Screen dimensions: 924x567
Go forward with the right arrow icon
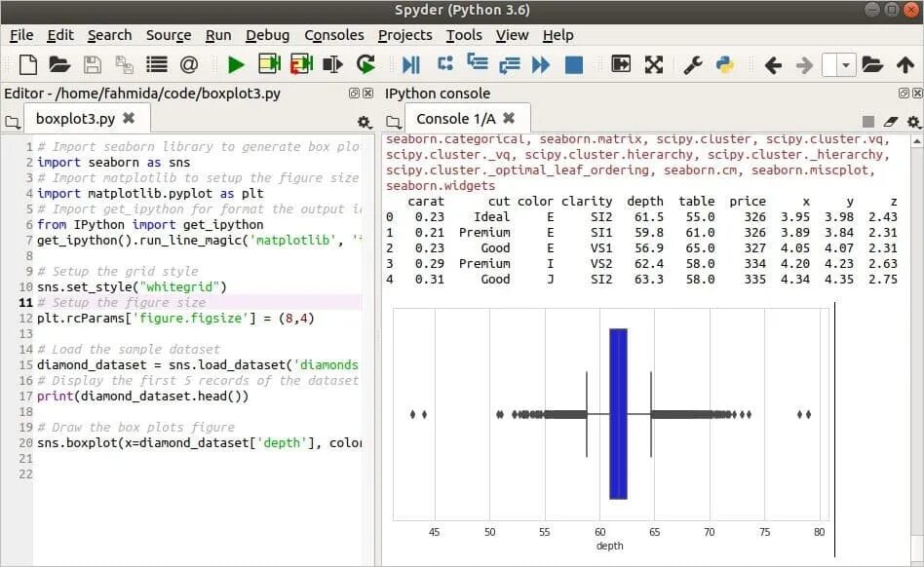click(x=804, y=64)
